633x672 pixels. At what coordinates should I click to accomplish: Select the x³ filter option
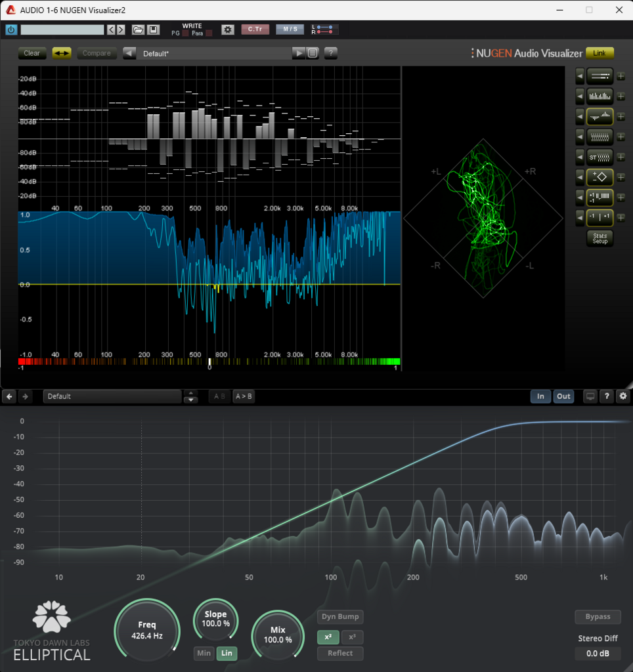pos(352,637)
